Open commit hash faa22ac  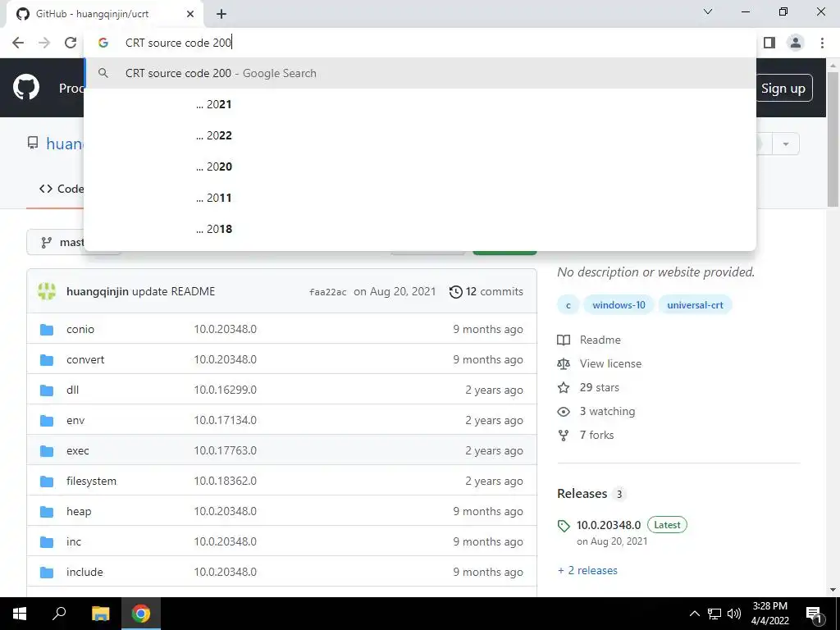coord(327,292)
